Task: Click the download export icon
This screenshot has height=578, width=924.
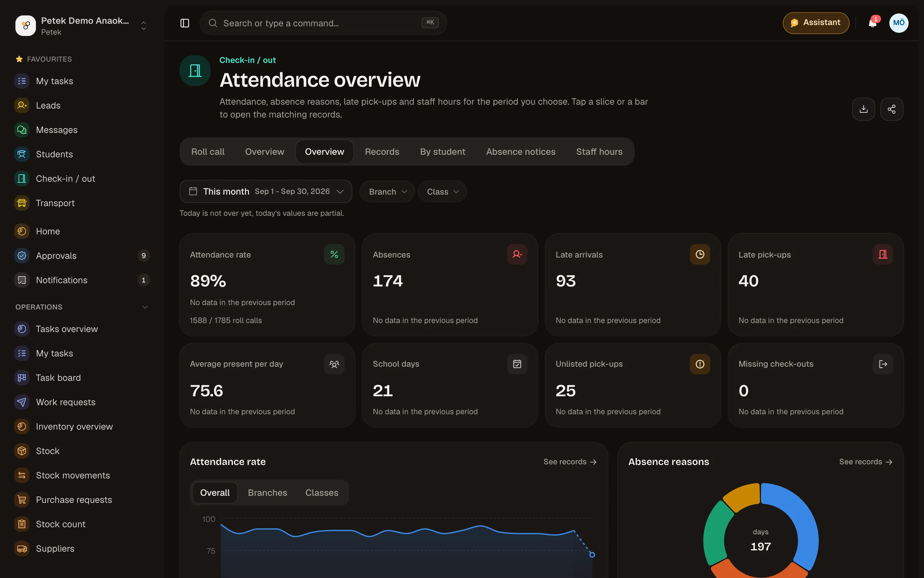Action: click(x=863, y=109)
